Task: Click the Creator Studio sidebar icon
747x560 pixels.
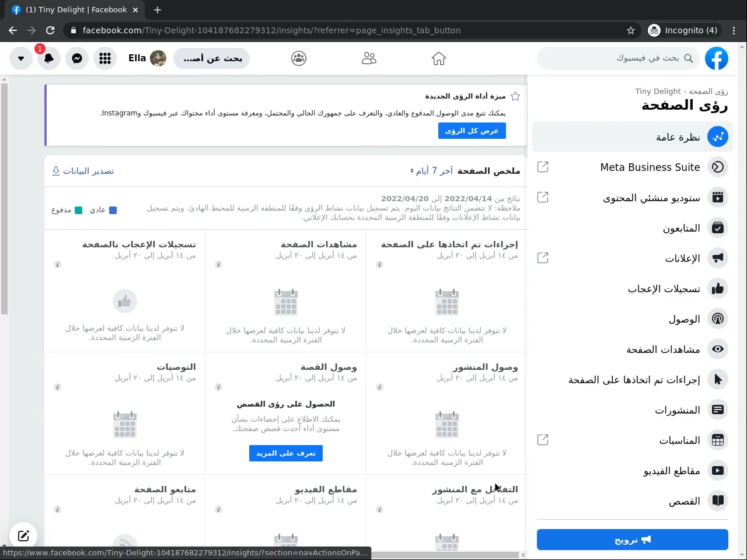Action: click(718, 197)
